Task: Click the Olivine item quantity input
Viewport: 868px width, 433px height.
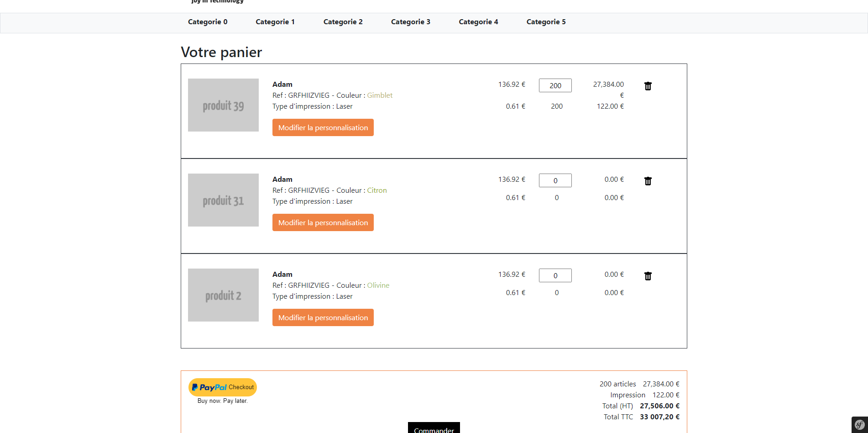Action: 555,275
